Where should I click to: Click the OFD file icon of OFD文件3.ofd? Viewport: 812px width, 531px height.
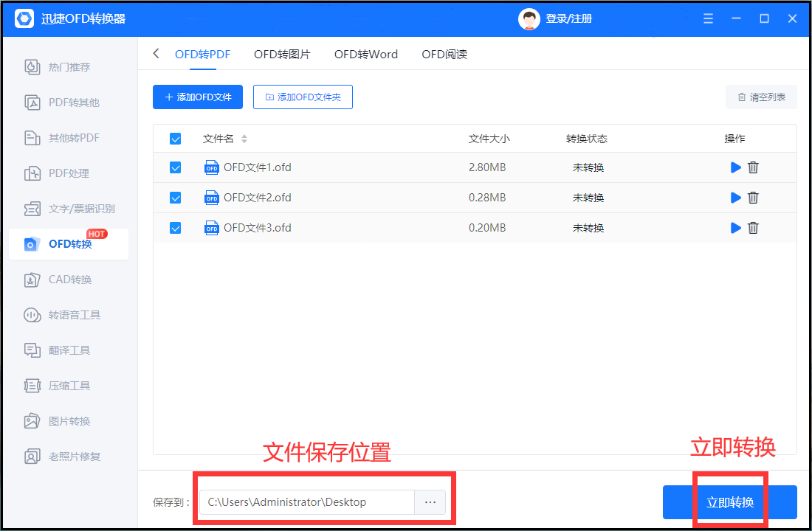pyautogui.click(x=211, y=228)
